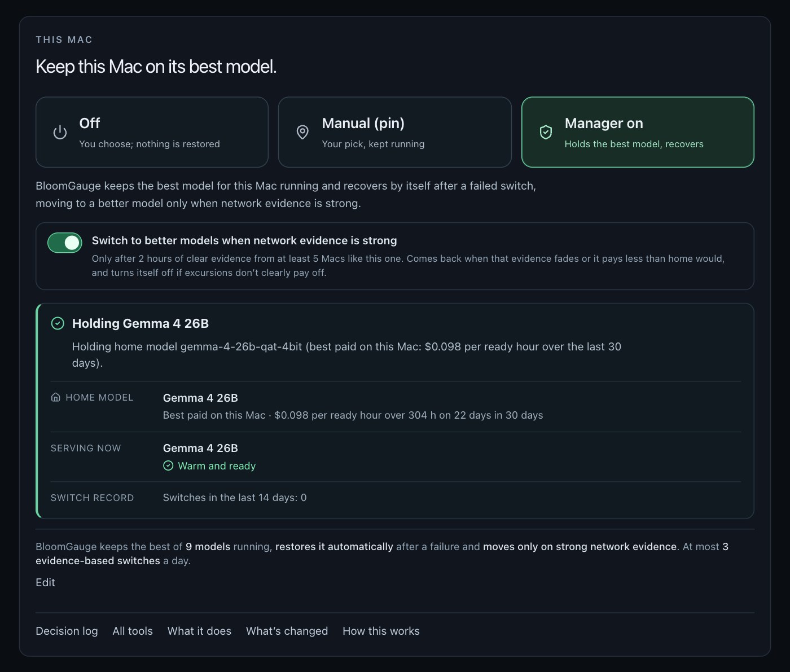
Task: Click the THIS MAC section label
Action: pos(64,39)
